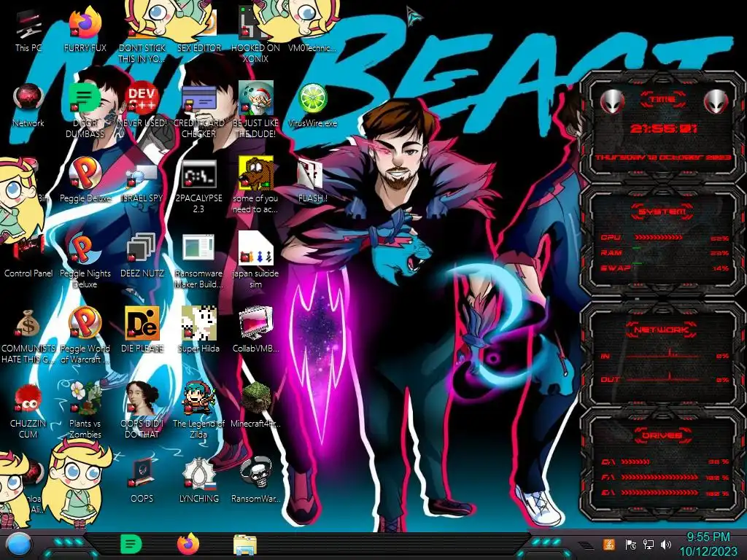Screen dimensions: 747x560
Task: Open the RansomWar skull icon
Action: pos(255,481)
